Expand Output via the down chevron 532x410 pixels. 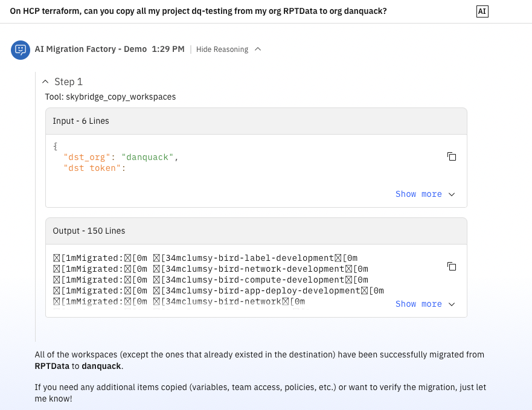(452, 304)
